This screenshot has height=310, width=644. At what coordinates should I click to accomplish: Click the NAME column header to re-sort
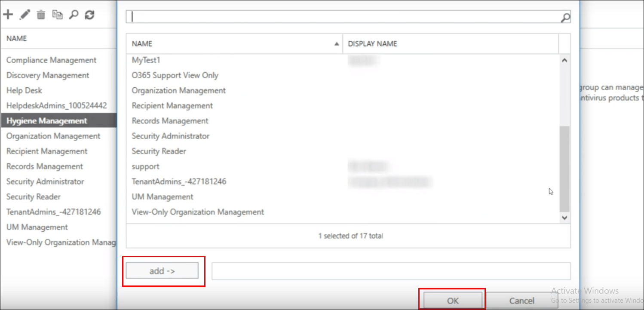(x=142, y=43)
